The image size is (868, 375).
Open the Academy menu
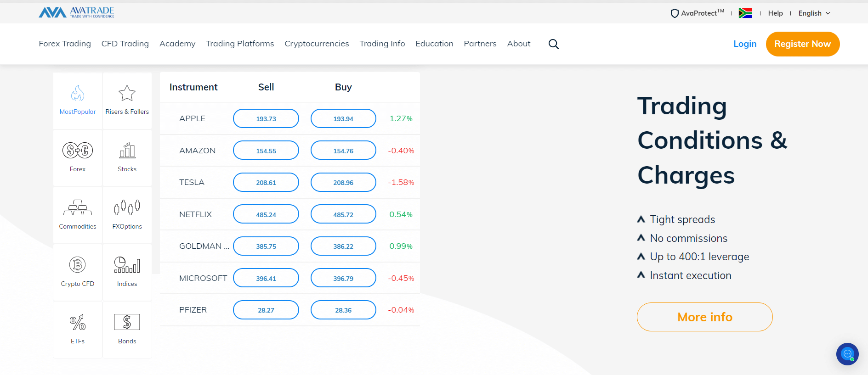[x=177, y=44]
